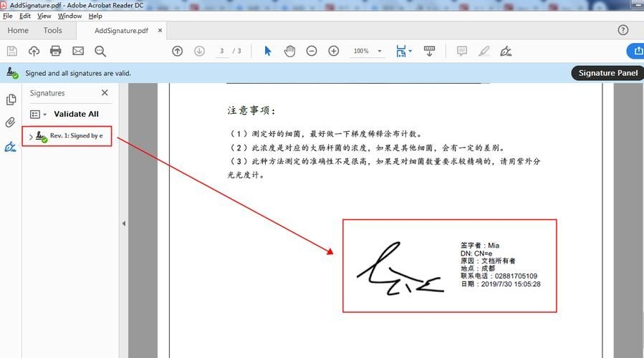This screenshot has width=644, height=358.
Task: Click the text 'Signed and all signatures are valid.'
Action: pos(78,73)
